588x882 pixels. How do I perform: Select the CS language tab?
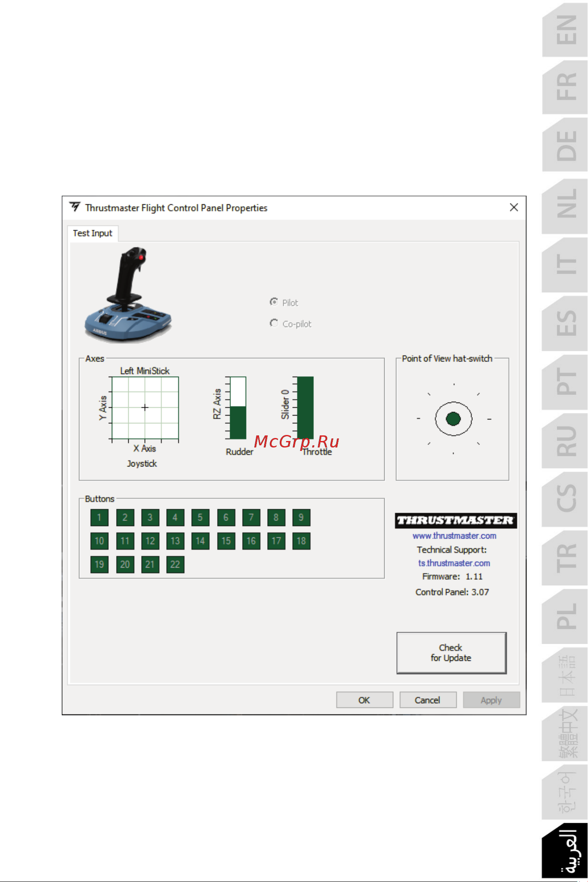566,498
